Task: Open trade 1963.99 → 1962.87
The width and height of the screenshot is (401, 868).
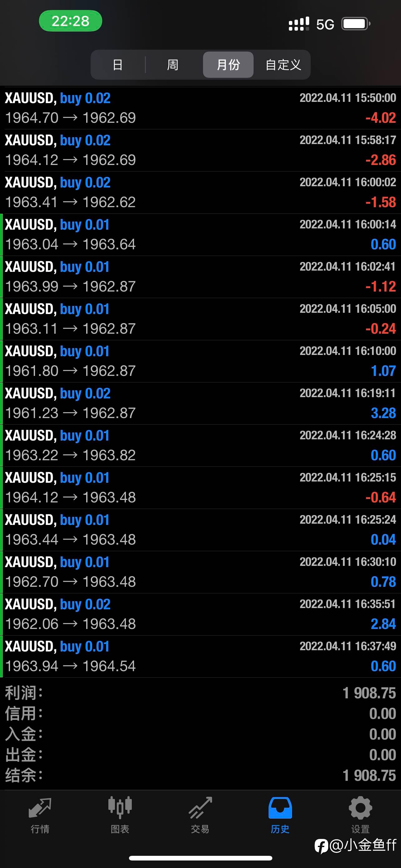Action: (x=200, y=277)
